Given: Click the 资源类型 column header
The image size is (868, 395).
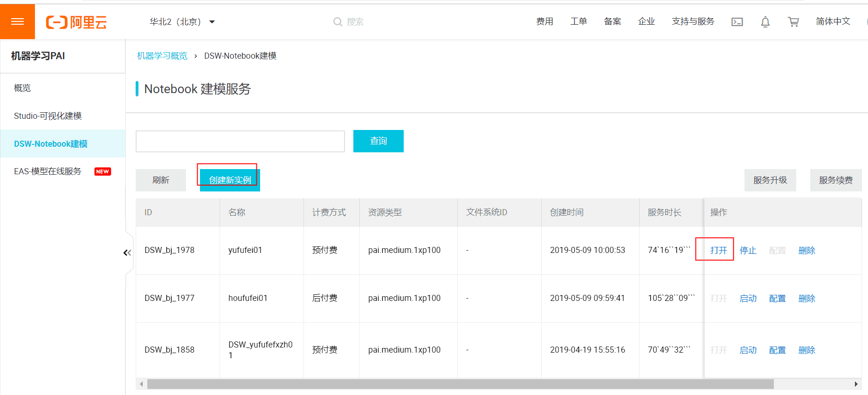Looking at the screenshot, I should pos(385,212).
